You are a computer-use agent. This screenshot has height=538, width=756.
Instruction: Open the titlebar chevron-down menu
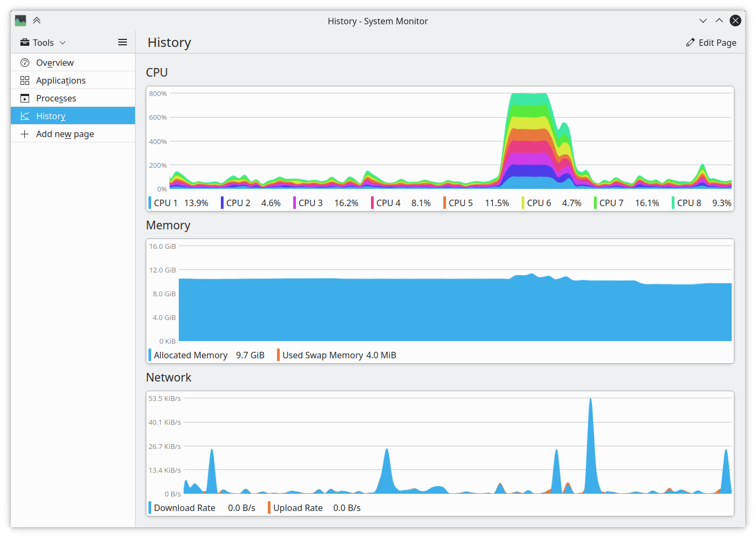click(x=703, y=21)
